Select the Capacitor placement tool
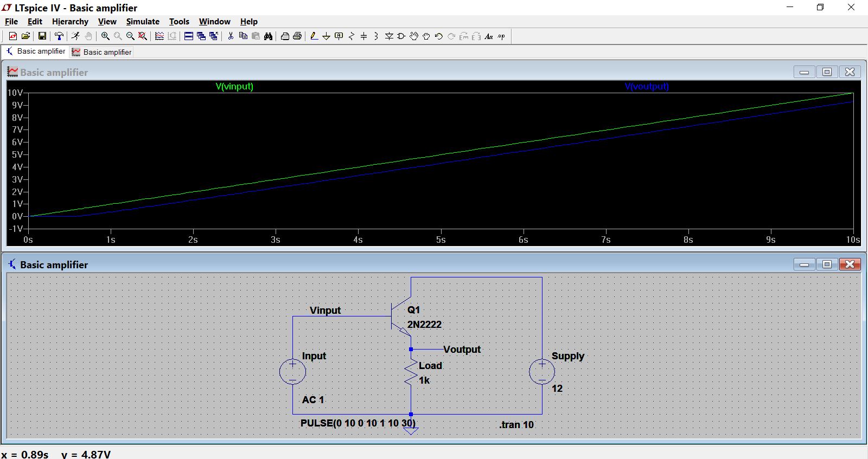Screen dimensions: 868x459 click(364, 36)
